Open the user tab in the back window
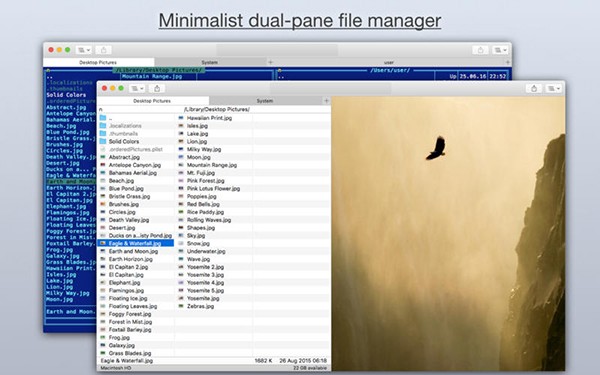600x375 pixels. pos(388,62)
